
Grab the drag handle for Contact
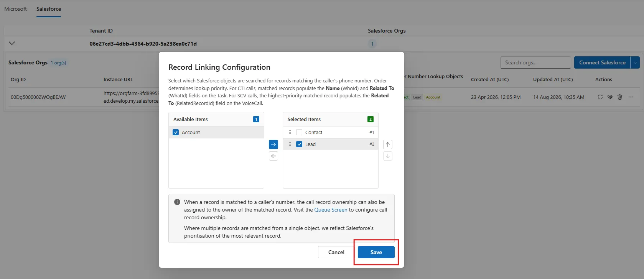[x=290, y=132]
